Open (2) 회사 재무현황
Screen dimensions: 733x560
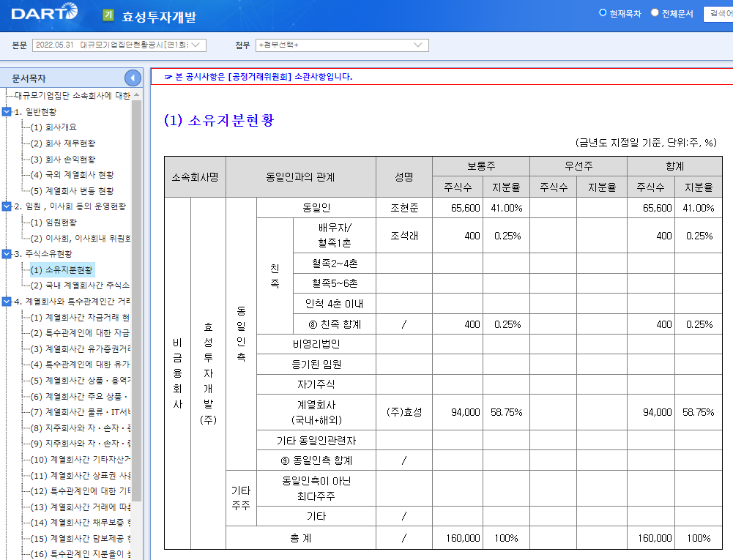(63, 143)
